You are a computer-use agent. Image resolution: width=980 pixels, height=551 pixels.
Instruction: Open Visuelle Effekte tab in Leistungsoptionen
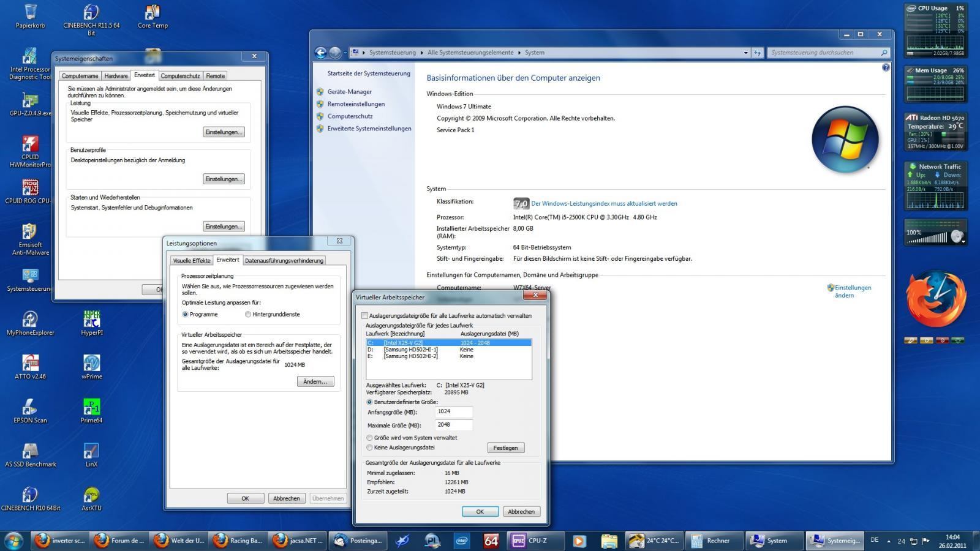[x=192, y=261]
